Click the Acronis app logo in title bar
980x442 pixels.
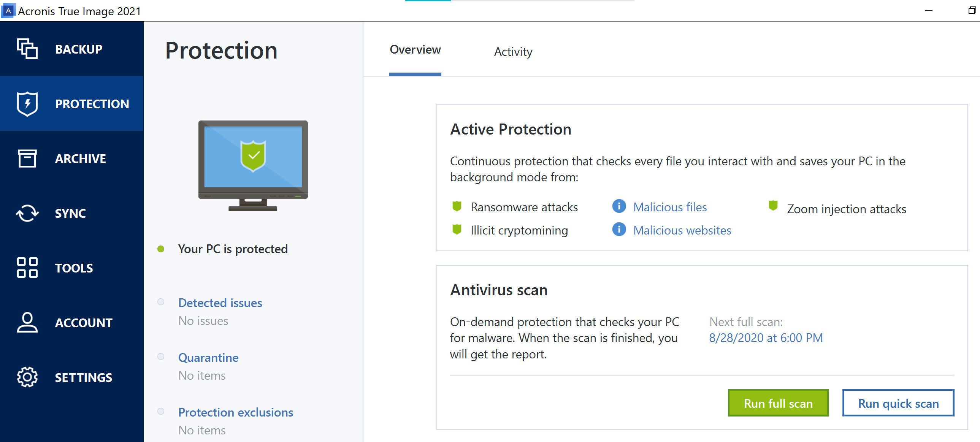click(x=8, y=11)
